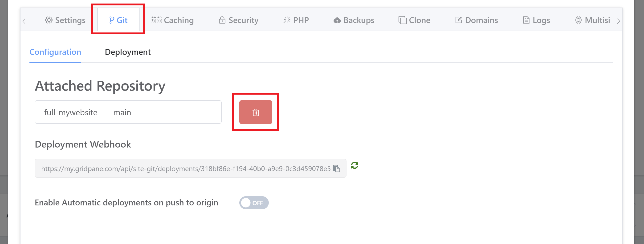Switch to the Caching tab

coord(172,20)
